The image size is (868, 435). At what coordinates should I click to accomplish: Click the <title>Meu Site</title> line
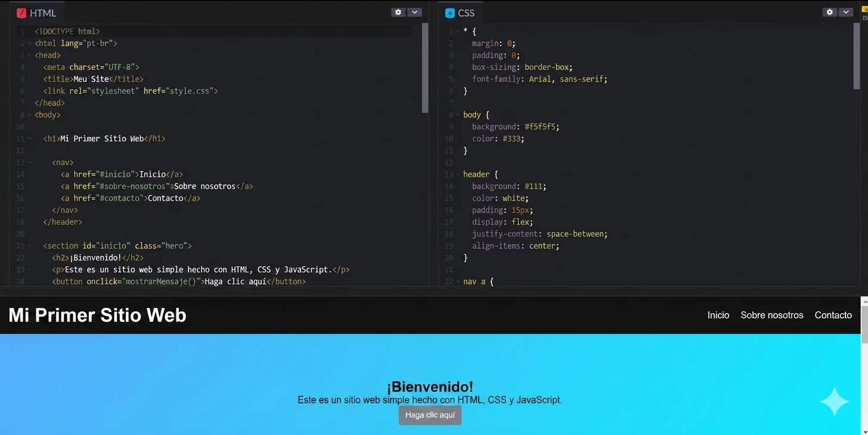94,79
